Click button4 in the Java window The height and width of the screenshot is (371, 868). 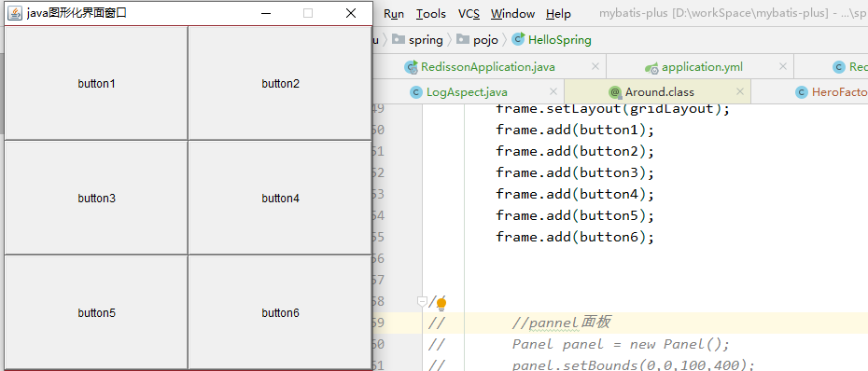[x=280, y=198]
